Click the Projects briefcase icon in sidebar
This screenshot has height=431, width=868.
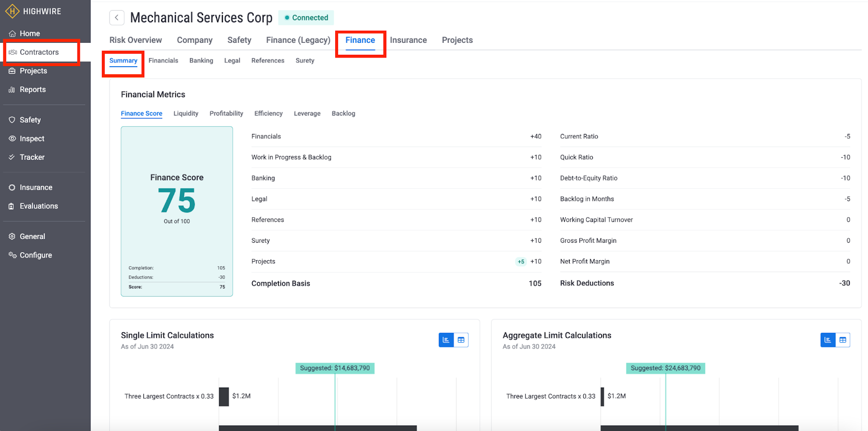click(x=12, y=71)
